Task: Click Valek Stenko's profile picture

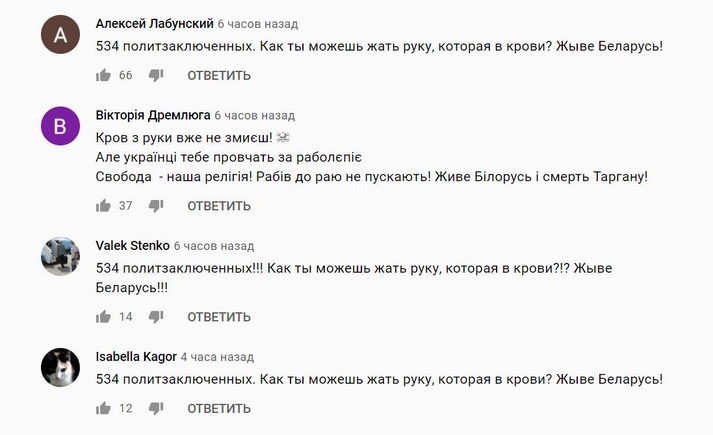Action: point(60,256)
